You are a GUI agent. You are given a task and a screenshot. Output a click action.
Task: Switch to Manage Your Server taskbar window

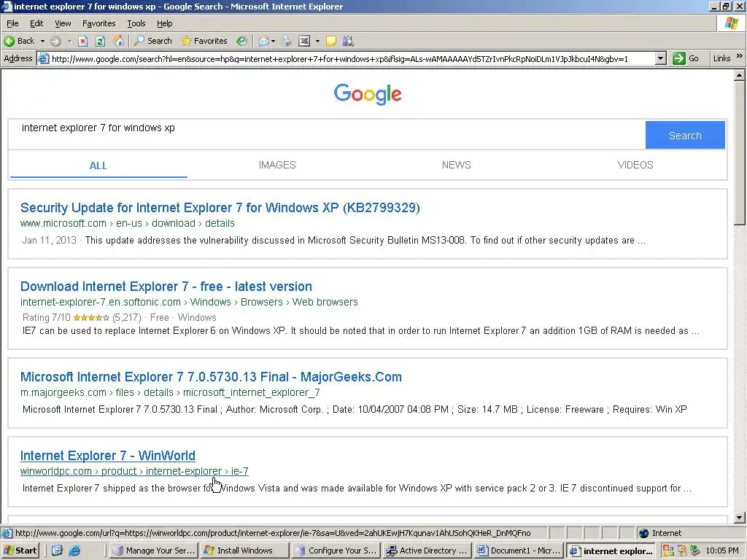[153, 551]
